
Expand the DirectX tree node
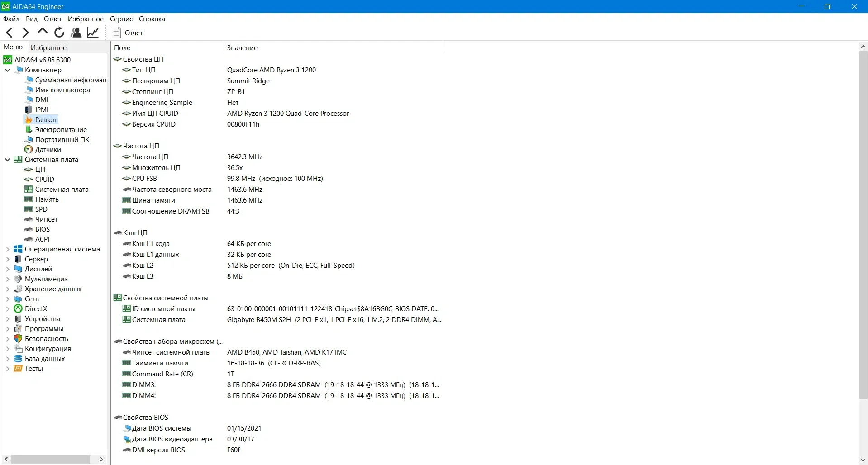[7, 309]
